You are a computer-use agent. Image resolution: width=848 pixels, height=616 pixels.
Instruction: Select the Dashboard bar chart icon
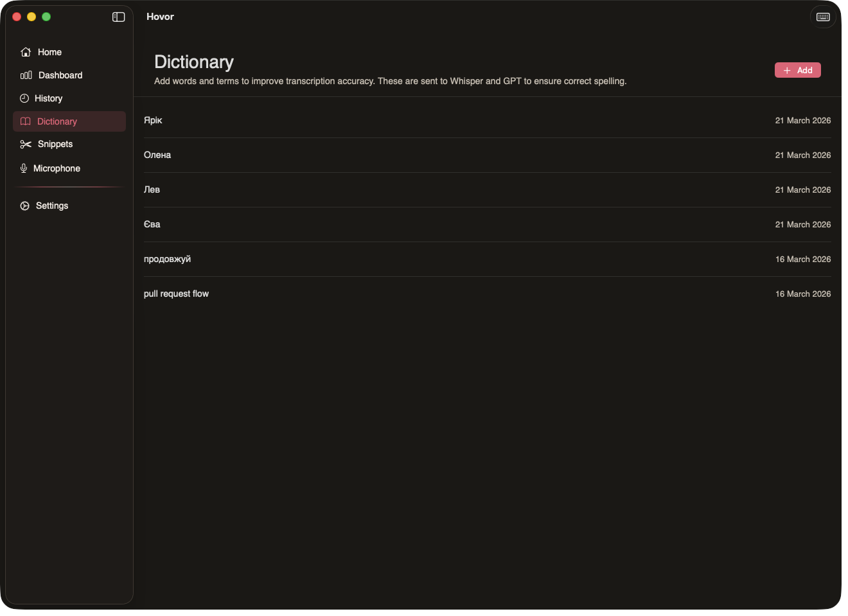click(25, 75)
